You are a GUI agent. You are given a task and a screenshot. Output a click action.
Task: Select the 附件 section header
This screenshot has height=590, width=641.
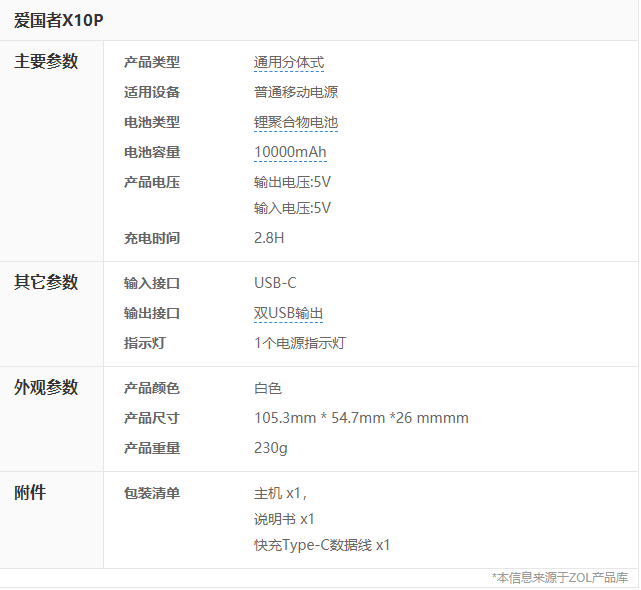(x=30, y=492)
